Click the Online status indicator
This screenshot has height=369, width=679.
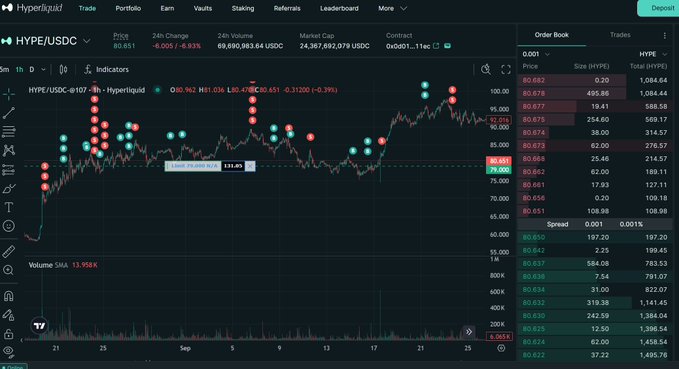(x=13, y=367)
